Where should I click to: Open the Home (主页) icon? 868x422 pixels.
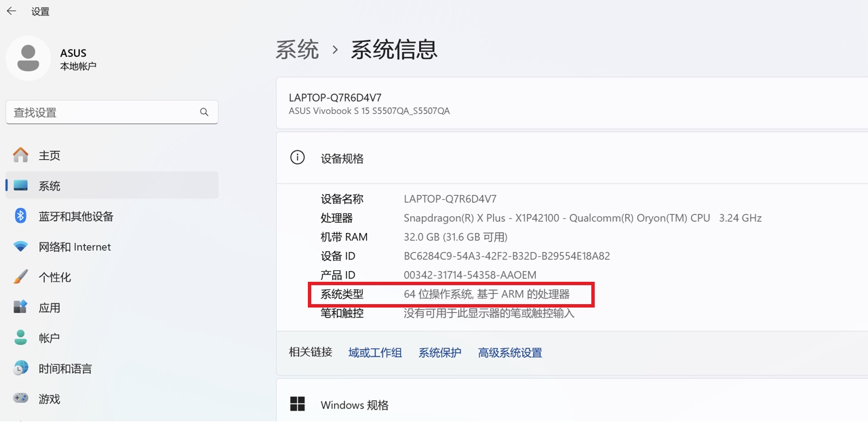(x=21, y=155)
